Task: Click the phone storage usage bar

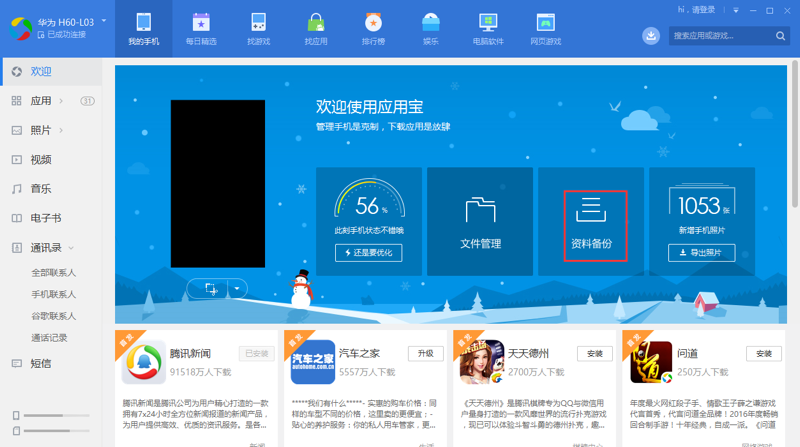Action: click(56, 415)
